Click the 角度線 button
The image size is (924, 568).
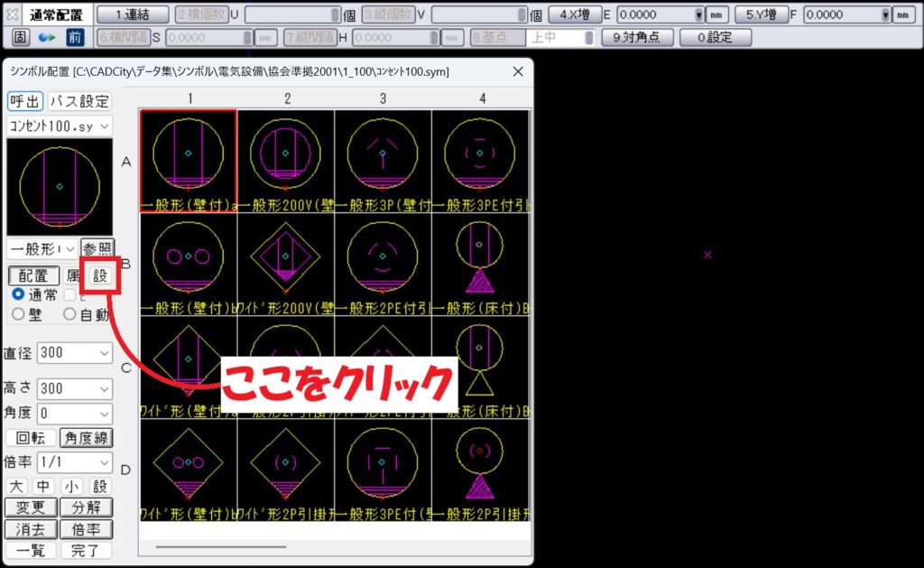(86, 438)
